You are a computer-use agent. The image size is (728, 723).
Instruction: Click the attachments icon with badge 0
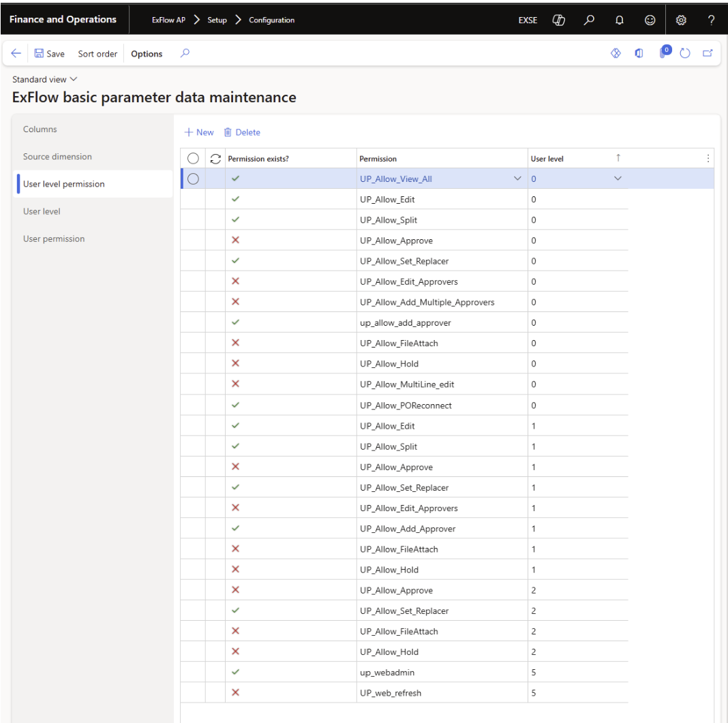pos(665,52)
